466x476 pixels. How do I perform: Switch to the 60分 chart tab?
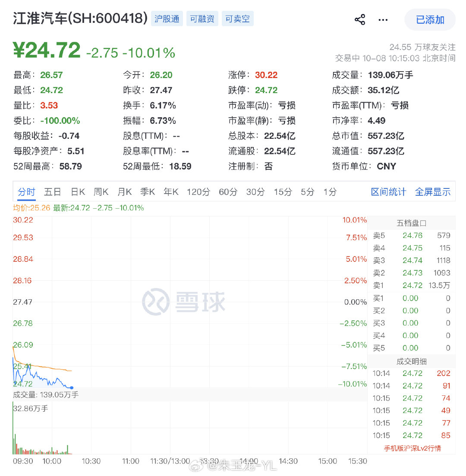[228, 191]
